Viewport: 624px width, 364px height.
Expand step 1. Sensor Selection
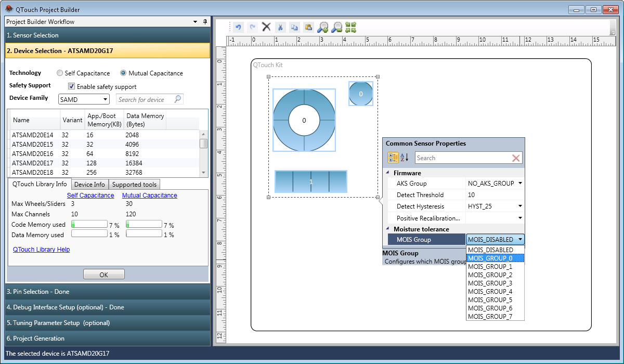click(x=108, y=35)
